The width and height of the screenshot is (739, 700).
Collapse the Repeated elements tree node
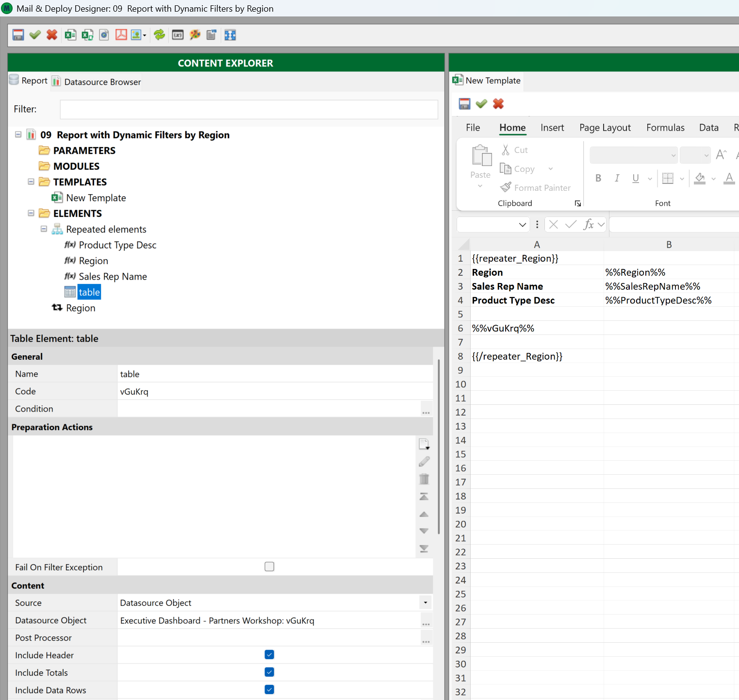[44, 229]
